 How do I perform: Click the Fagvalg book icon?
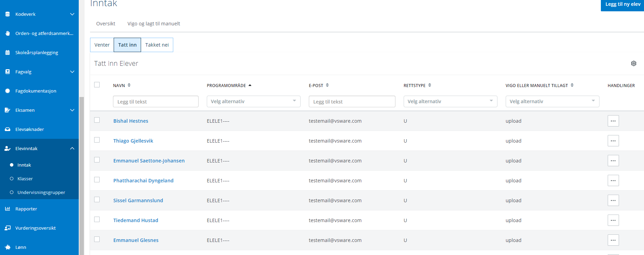pyautogui.click(x=8, y=72)
